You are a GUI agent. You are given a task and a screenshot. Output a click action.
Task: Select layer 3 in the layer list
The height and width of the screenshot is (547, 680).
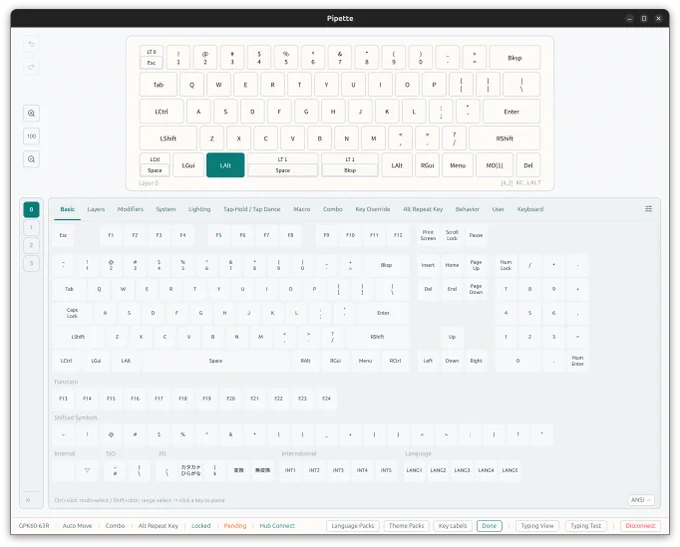(31, 263)
